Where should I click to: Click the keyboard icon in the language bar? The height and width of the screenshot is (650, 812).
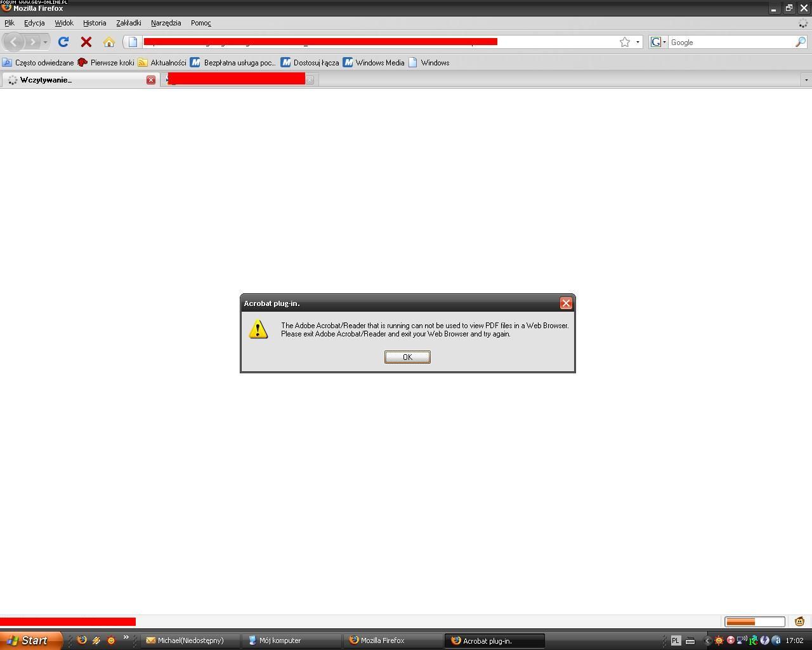pyautogui.click(x=690, y=641)
